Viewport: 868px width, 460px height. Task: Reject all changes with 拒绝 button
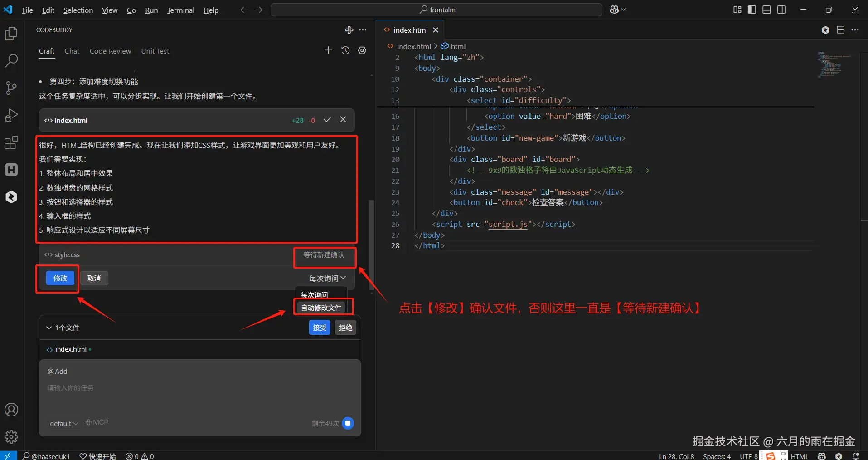click(345, 328)
